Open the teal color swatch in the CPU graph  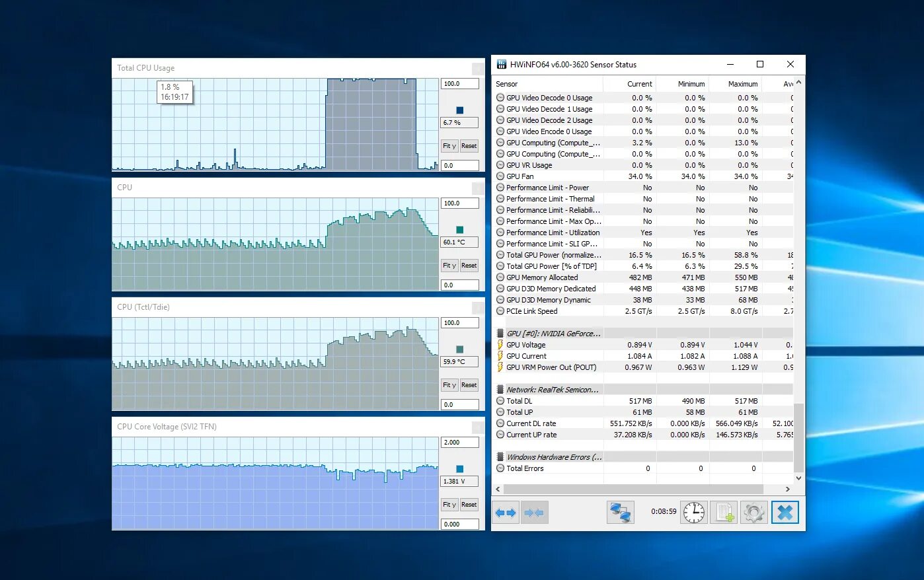point(460,230)
